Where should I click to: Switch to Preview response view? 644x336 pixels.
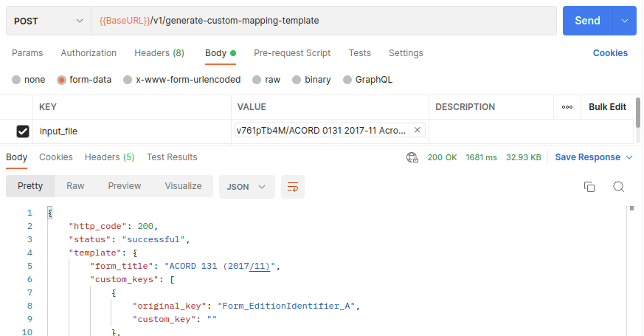pyautogui.click(x=125, y=186)
